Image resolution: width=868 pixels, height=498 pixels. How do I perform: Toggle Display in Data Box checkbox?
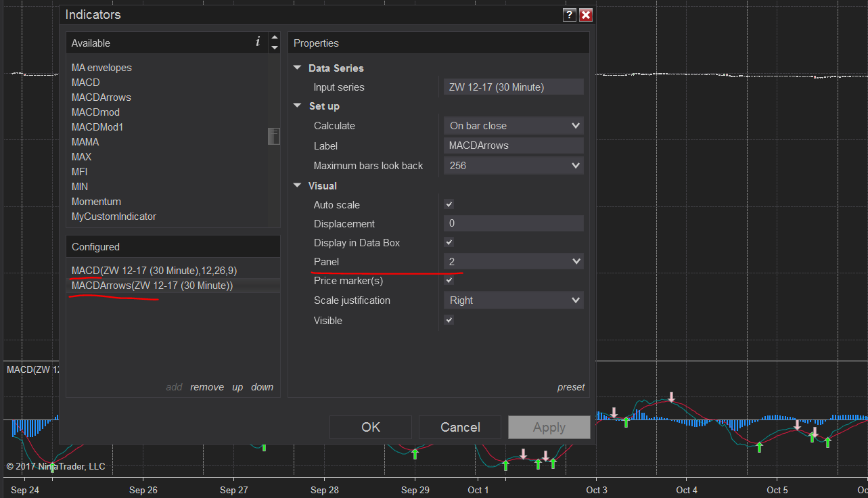click(449, 242)
